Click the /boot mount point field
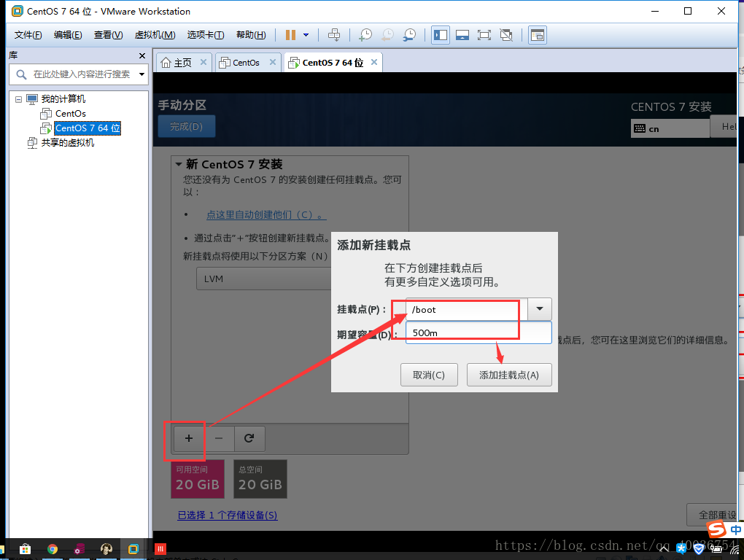 click(466, 310)
